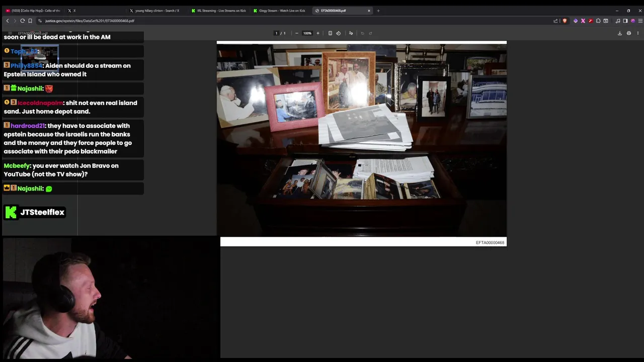Open the browser hamburger main menu
644x362 pixels.
[640, 21]
